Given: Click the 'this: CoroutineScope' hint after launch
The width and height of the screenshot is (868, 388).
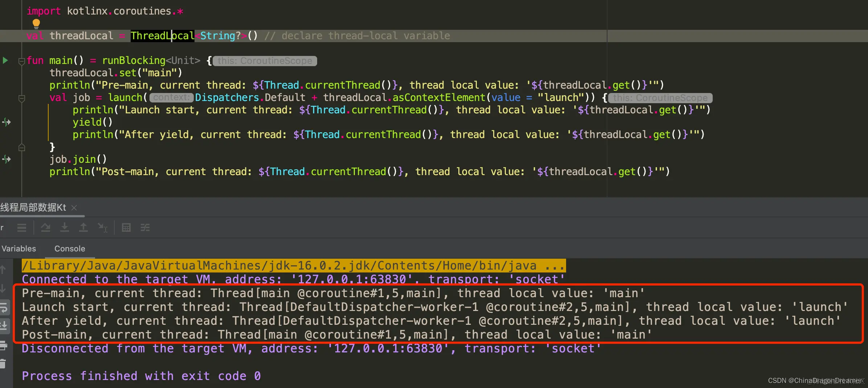Looking at the screenshot, I should pyautogui.click(x=660, y=98).
